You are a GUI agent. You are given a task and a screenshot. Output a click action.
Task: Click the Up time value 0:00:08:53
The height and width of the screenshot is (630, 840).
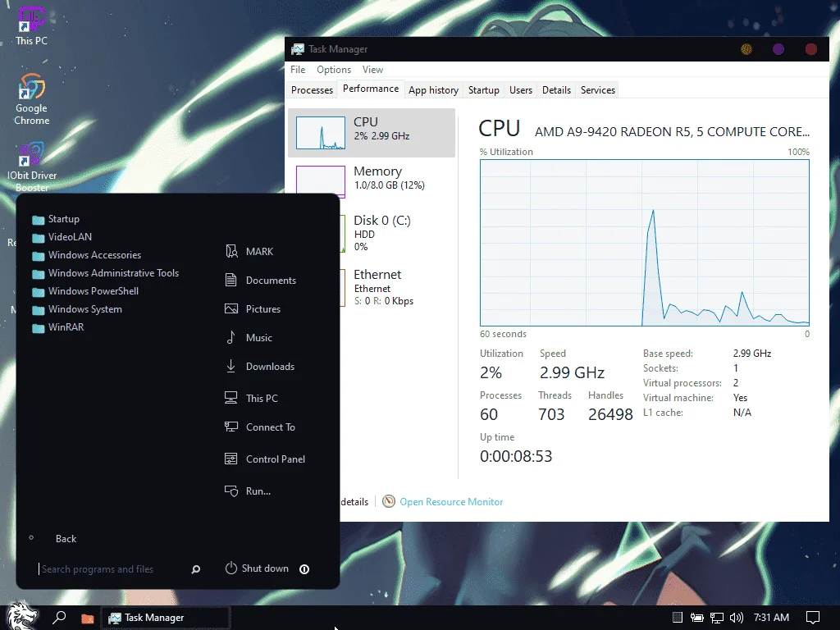click(x=516, y=456)
